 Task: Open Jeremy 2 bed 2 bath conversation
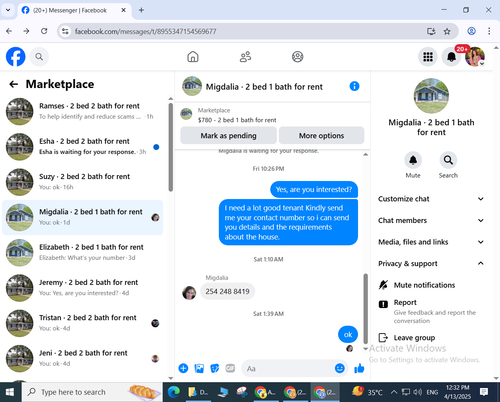coord(83,288)
